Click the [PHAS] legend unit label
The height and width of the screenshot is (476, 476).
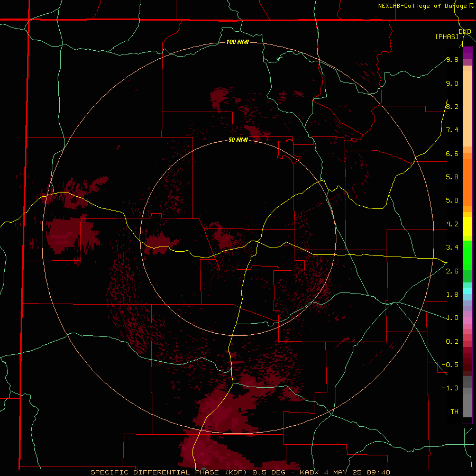click(x=447, y=37)
